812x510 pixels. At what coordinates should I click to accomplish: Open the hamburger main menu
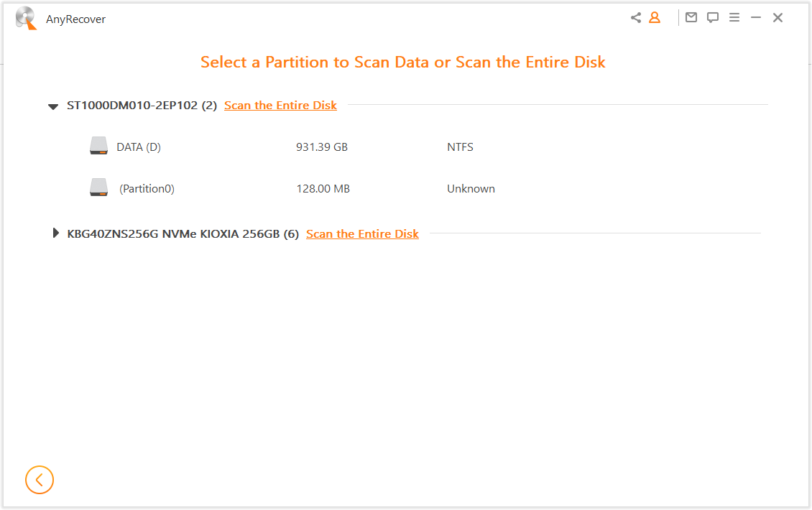coord(734,17)
